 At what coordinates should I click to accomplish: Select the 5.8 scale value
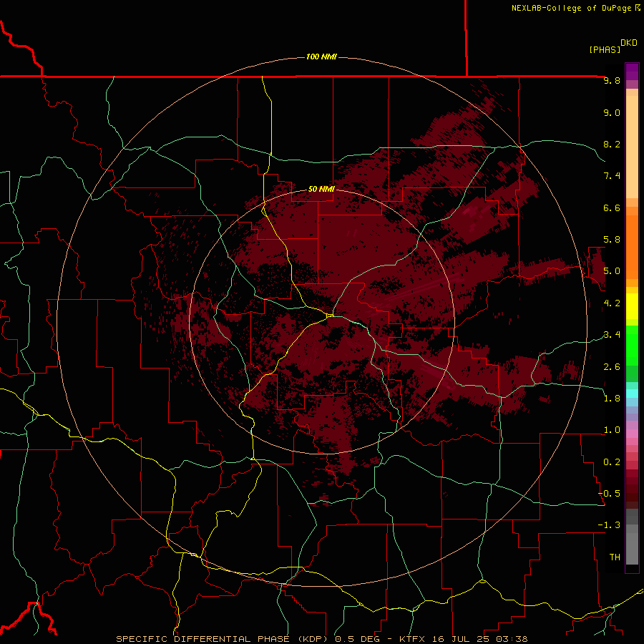612,240
